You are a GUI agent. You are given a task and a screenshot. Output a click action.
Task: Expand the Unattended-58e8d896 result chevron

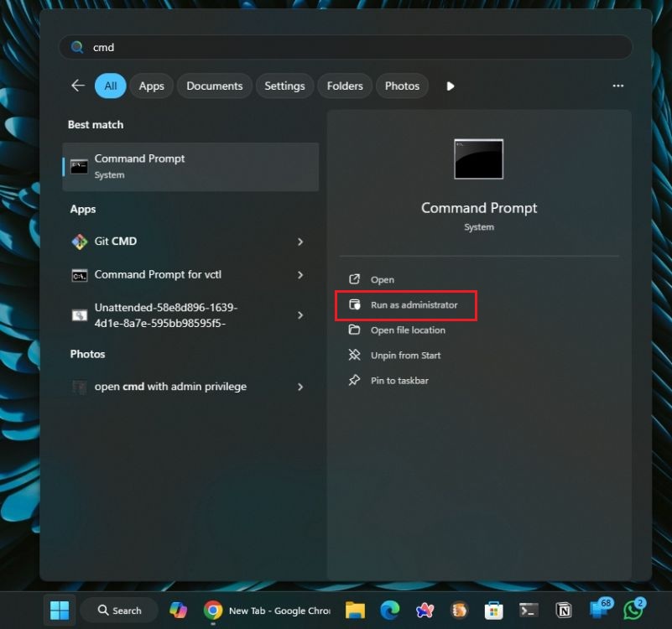click(x=300, y=315)
